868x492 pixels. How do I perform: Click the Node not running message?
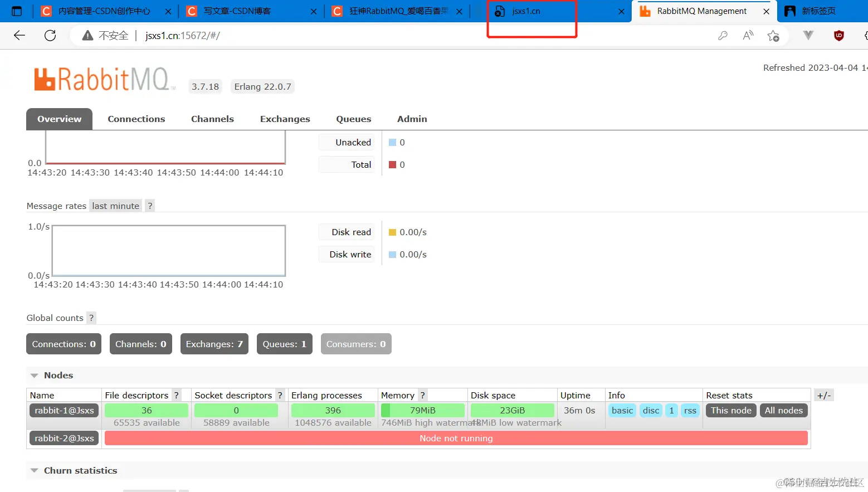456,439
